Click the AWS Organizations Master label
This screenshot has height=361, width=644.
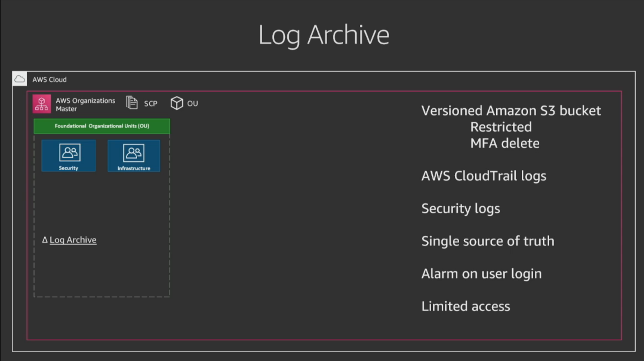click(x=85, y=105)
